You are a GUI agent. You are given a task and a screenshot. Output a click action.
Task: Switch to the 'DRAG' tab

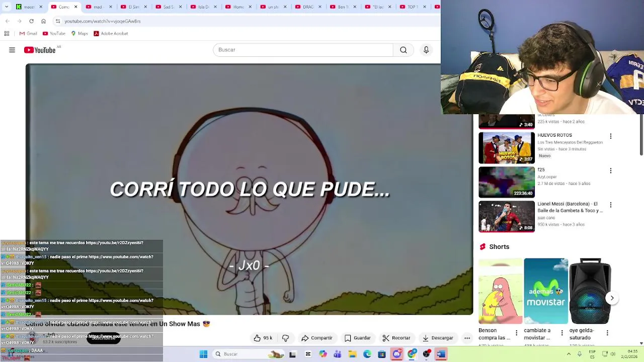coord(307,7)
